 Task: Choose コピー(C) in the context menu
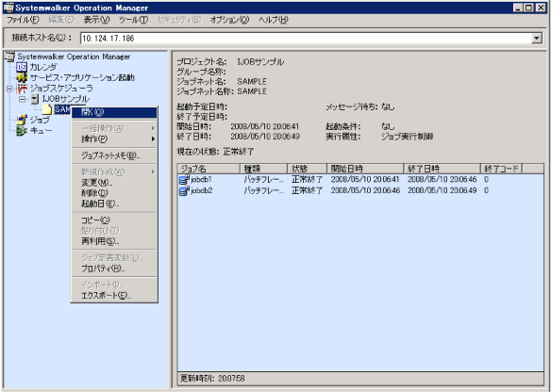114,220
